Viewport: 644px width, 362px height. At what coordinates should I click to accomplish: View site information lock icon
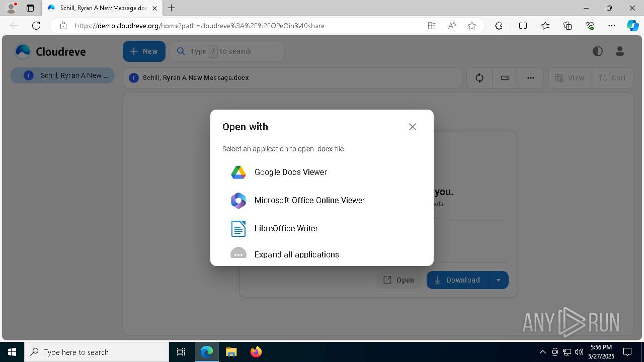click(x=63, y=26)
